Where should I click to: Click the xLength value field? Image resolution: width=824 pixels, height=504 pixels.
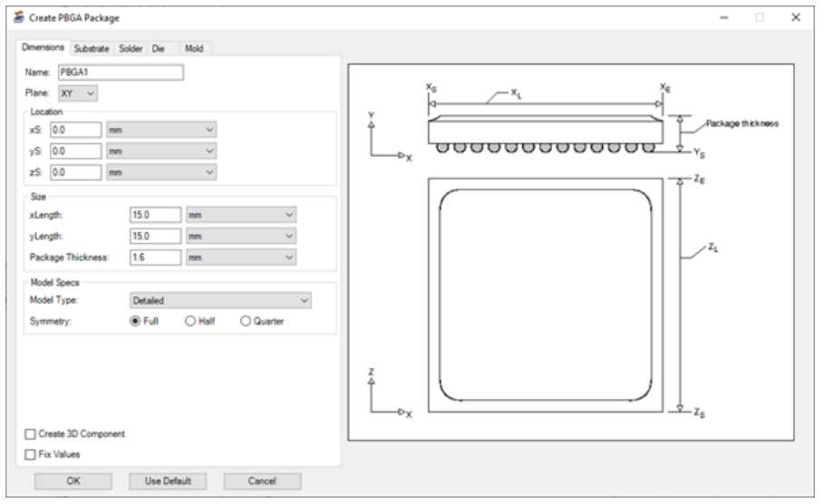click(x=155, y=215)
